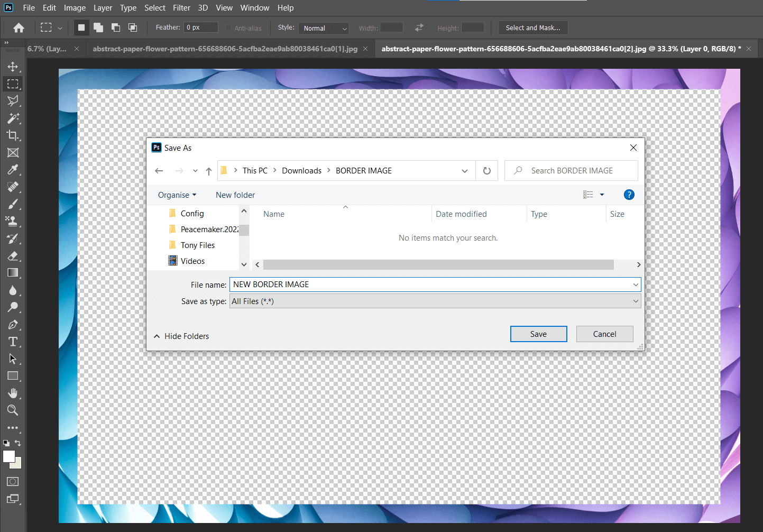
Task: Open the Select menu
Action: [154, 7]
